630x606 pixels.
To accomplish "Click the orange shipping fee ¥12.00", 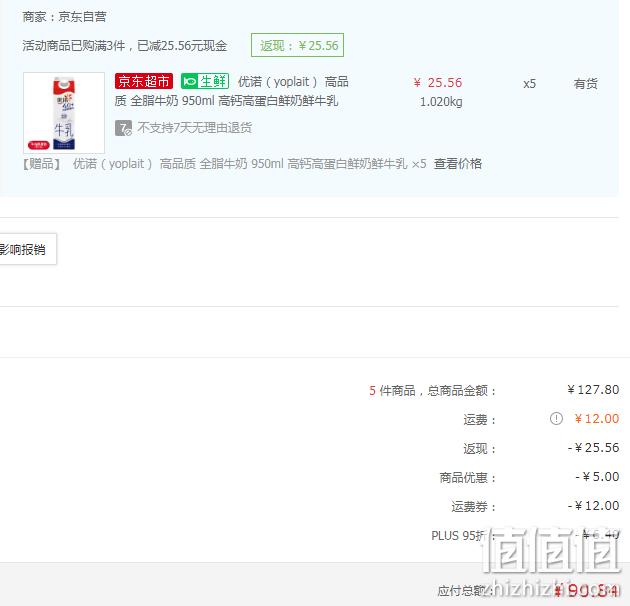I will 597,419.
